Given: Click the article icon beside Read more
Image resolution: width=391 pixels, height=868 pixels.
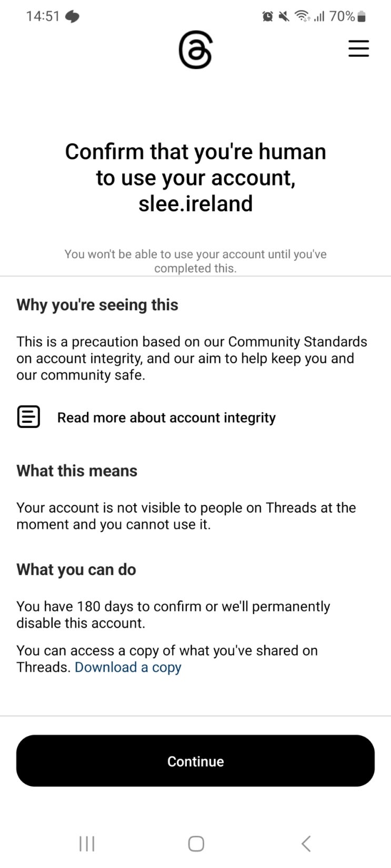Looking at the screenshot, I should [28, 417].
